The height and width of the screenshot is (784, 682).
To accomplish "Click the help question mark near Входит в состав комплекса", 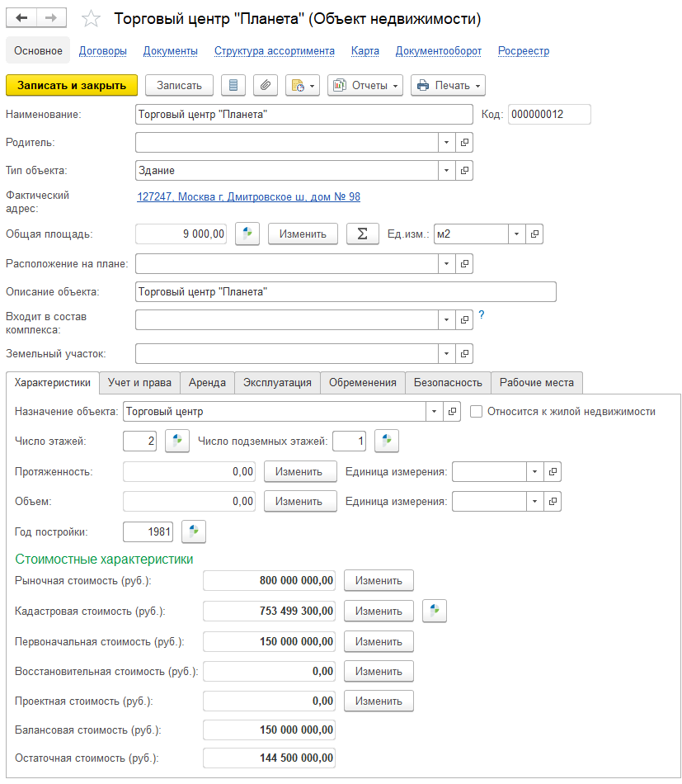I will pyautogui.click(x=482, y=314).
